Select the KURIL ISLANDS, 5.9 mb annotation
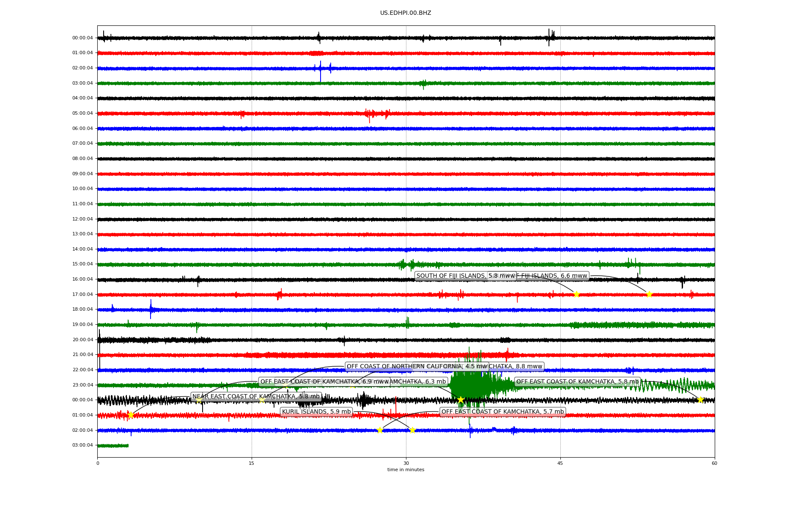Viewport: 812px width, 508px height. (x=316, y=412)
